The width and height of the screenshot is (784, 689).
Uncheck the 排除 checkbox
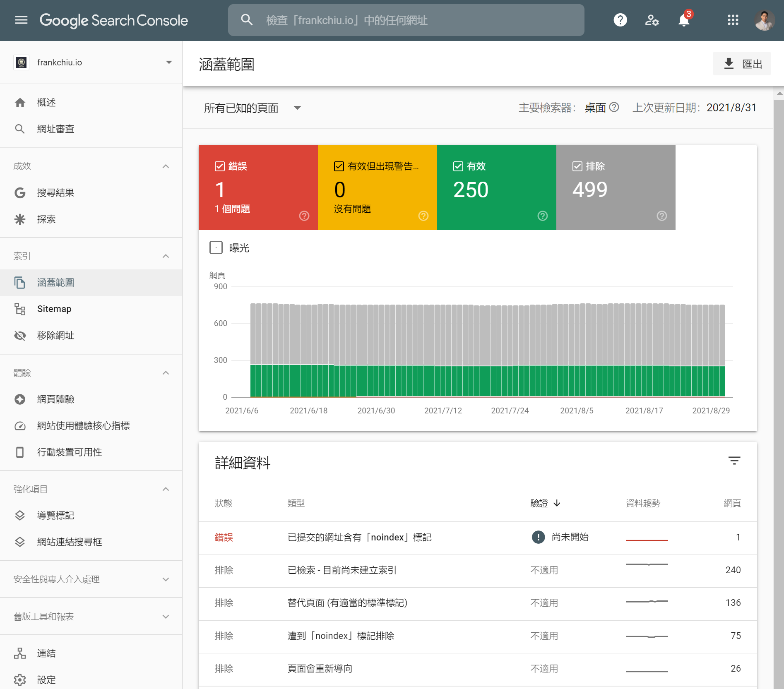[577, 166]
